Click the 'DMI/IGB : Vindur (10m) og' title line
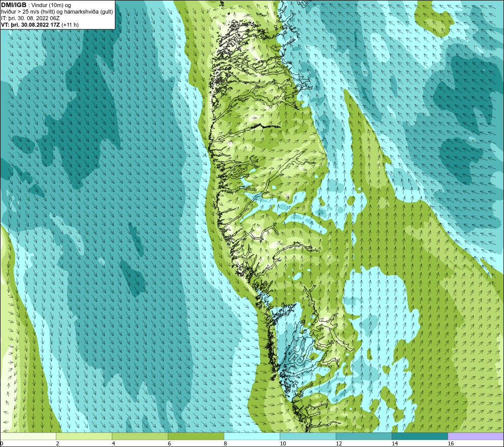The width and height of the screenshot is (504, 447). pyautogui.click(x=36, y=5)
